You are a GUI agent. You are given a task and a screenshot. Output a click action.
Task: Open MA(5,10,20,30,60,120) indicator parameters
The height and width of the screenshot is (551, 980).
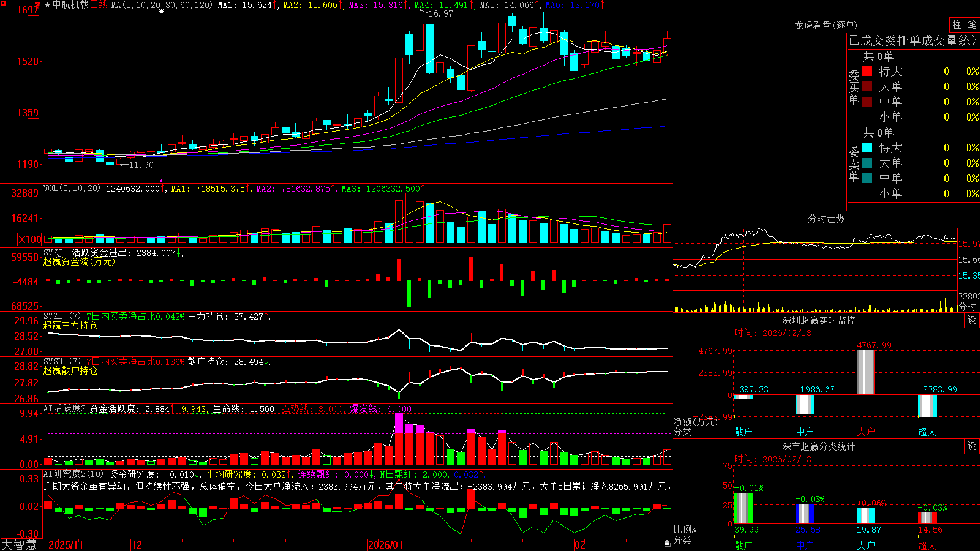(x=162, y=5)
